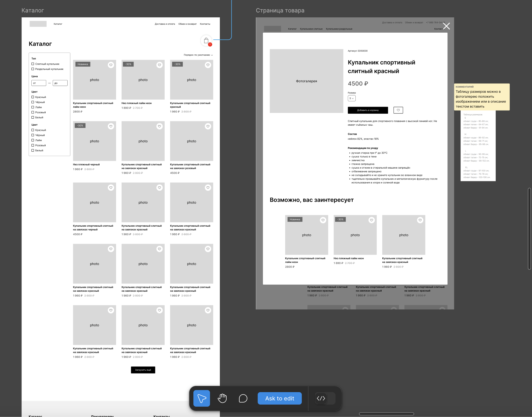Viewport: 532px width, 417px height.
Task: Close the product page overlay with X
Action: 446,26
